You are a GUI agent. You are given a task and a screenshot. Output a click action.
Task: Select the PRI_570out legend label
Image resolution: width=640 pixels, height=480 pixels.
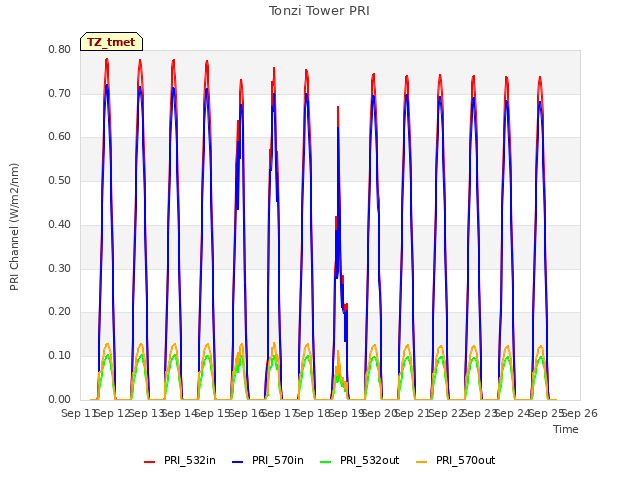click(466, 460)
